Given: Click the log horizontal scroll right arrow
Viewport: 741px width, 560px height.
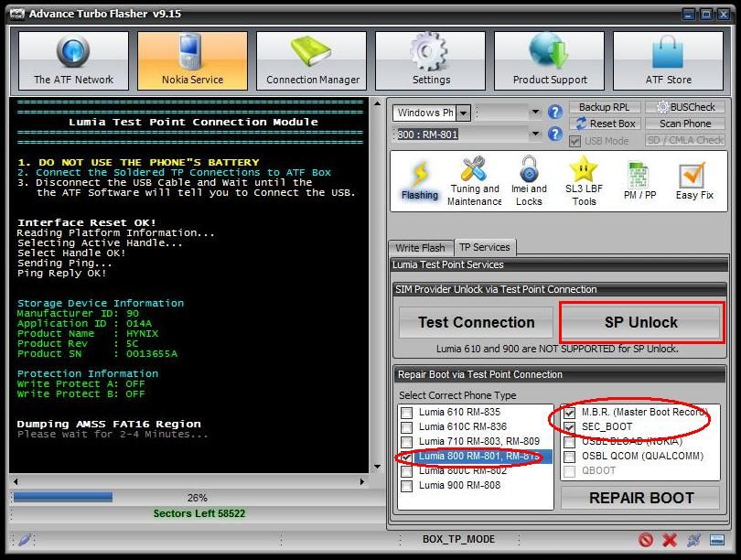Looking at the screenshot, I should pyautogui.click(x=362, y=481).
